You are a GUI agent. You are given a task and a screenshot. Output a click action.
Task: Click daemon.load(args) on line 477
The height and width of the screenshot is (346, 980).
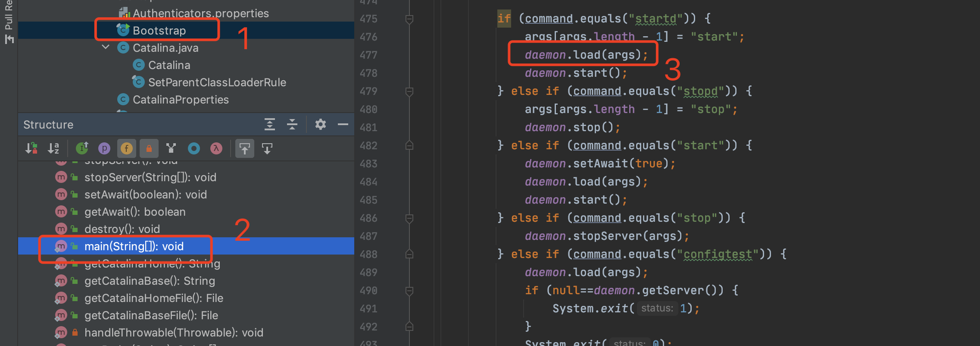pyautogui.click(x=586, y=55)
